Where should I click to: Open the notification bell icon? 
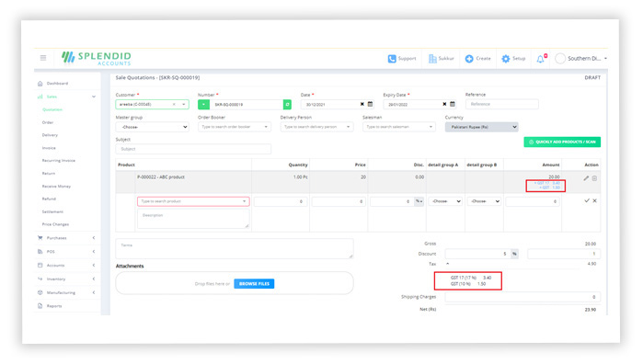point(541,59)
